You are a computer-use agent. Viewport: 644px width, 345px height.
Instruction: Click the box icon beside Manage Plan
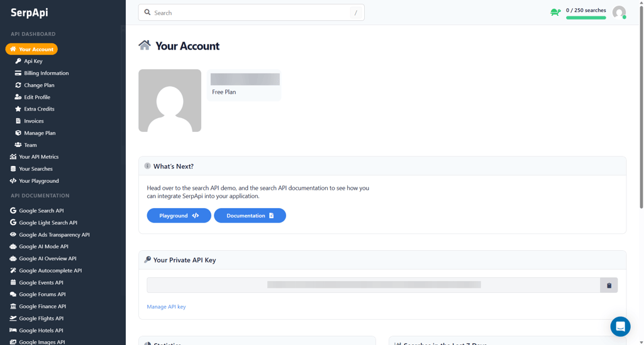tap(18, 133)
